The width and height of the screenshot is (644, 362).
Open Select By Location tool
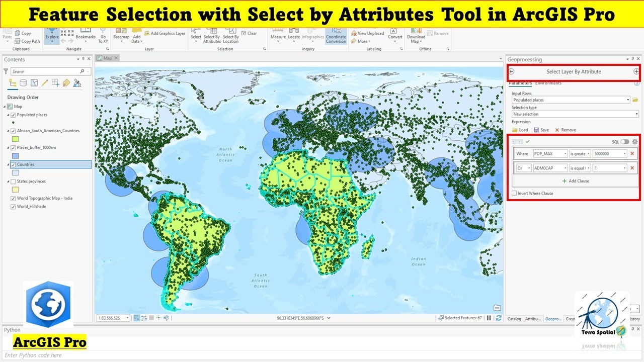point(231,35)
